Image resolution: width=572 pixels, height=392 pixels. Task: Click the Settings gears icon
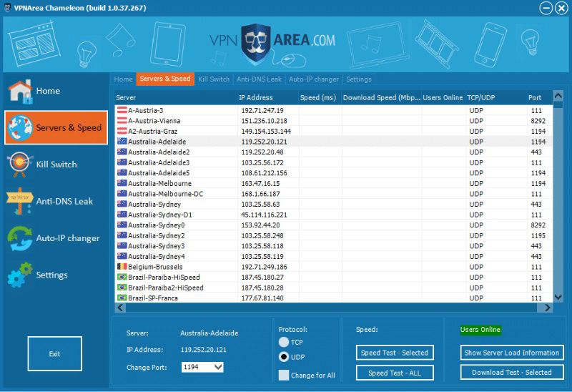20,275
